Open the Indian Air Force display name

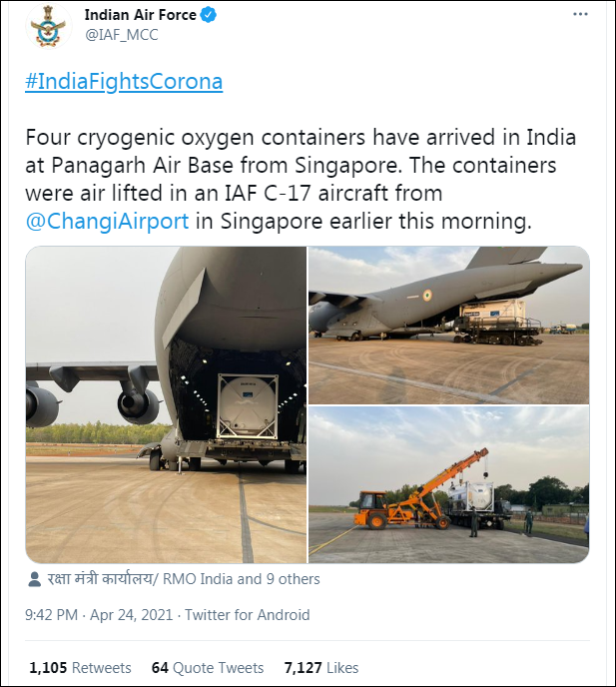(139, 15)
